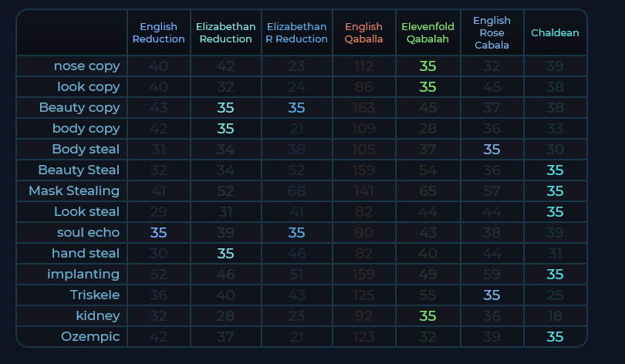Select the Elizabethan Reduction column header
This screenshot has height=364, width=625.
225,33
